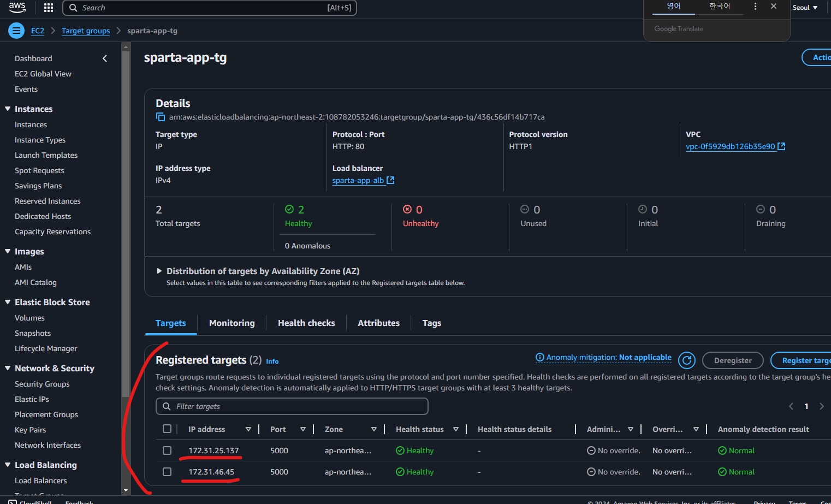Click the search magnifier icon in top bar

click(73, 8)
